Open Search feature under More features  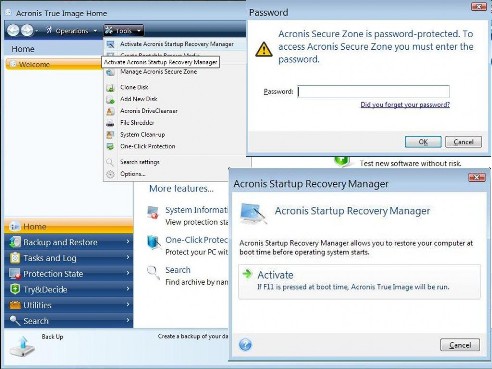[x=178, y=270]
